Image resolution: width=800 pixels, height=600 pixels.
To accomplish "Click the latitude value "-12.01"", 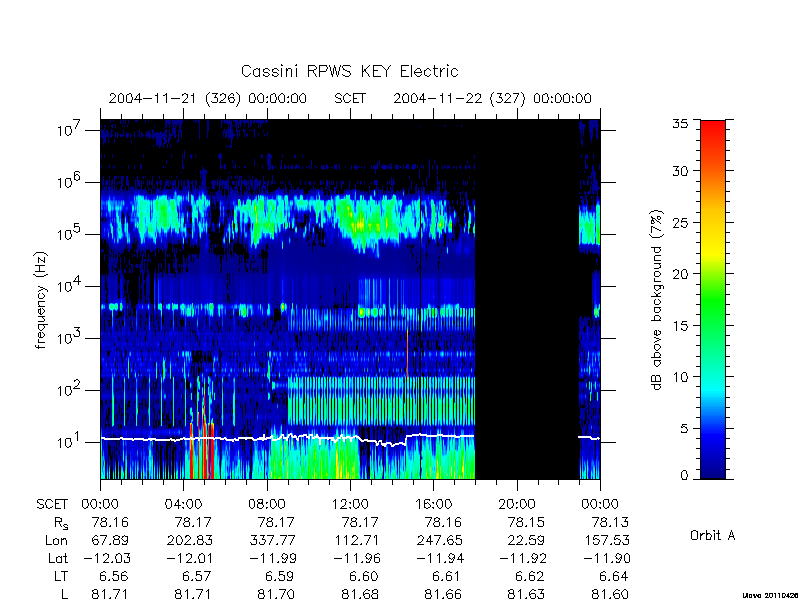I will point(189,558).
